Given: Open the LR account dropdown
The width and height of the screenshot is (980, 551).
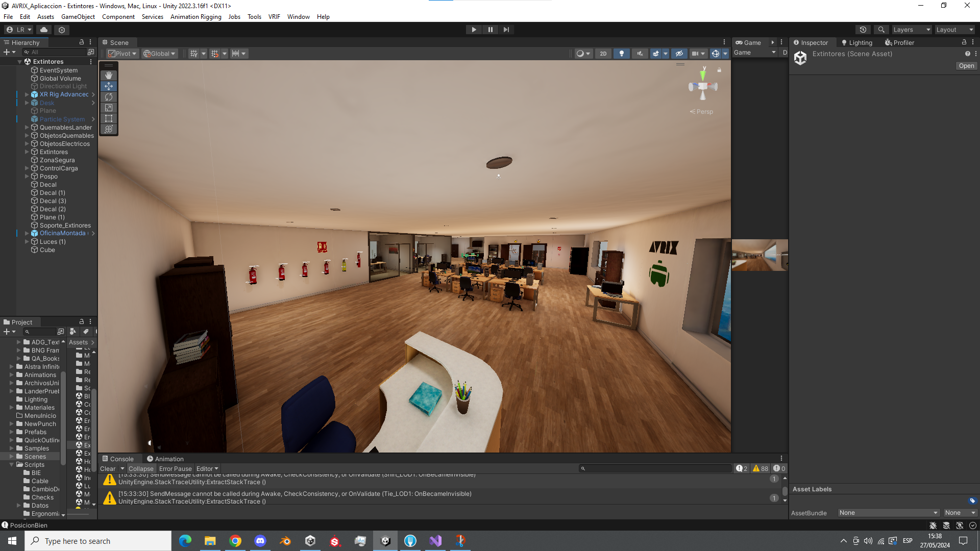Looking at the screenshot, I should point(19,30).
